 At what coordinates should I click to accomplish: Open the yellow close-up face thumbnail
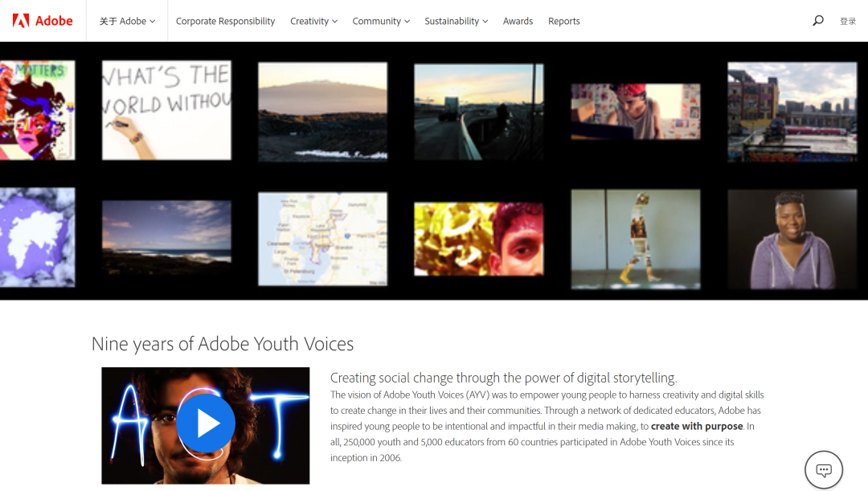click(x=479, y=239)
